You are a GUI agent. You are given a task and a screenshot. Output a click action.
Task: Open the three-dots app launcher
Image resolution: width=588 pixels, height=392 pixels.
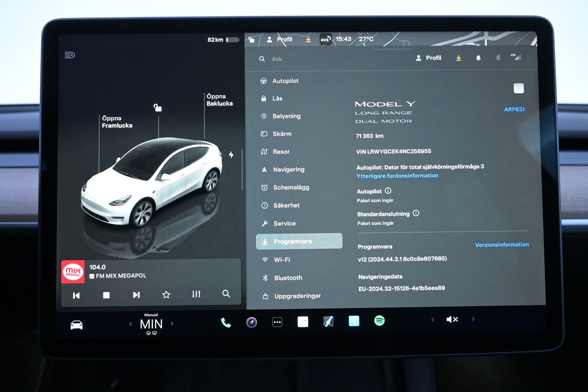click(x=277, y=322)
